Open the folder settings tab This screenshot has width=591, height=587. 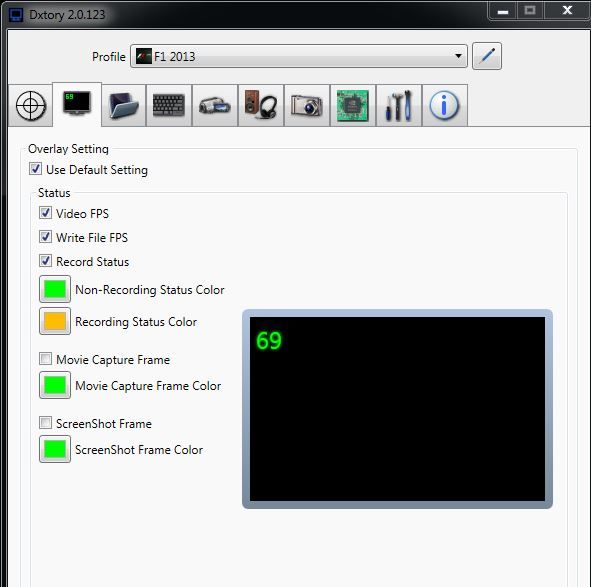tap(123, 106)
